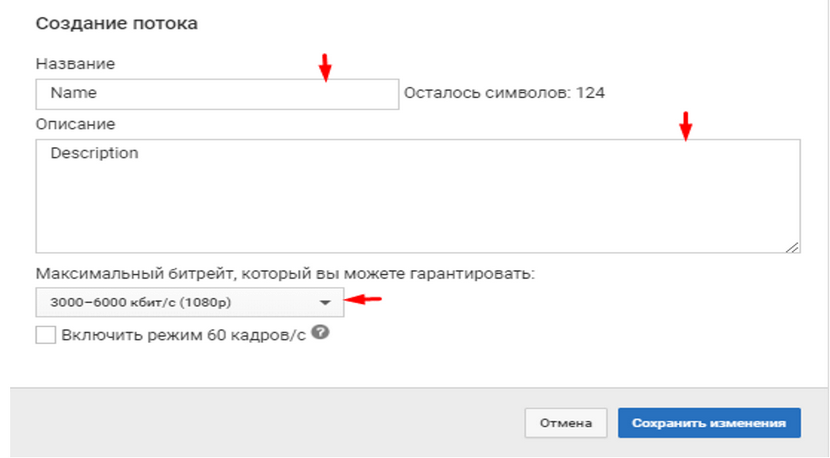This screenshot has width=830, height=458.
Task: Open the 3000–6000 кбит/с bitrate dropdown
Action: (x=190, y=302)
